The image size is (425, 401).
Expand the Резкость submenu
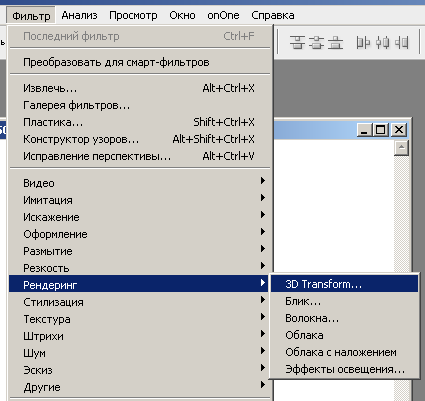[x=140, y=268]
